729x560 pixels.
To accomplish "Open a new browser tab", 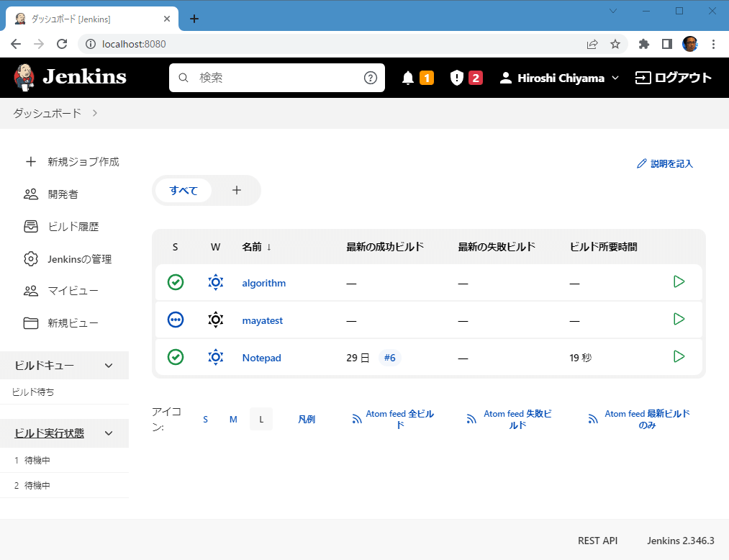I will pos(194,19).
